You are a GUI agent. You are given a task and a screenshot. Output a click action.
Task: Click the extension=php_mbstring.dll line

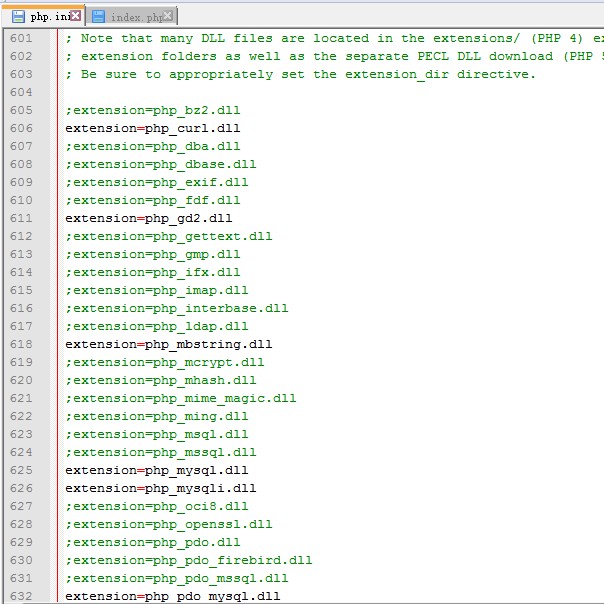coord(168,345)
